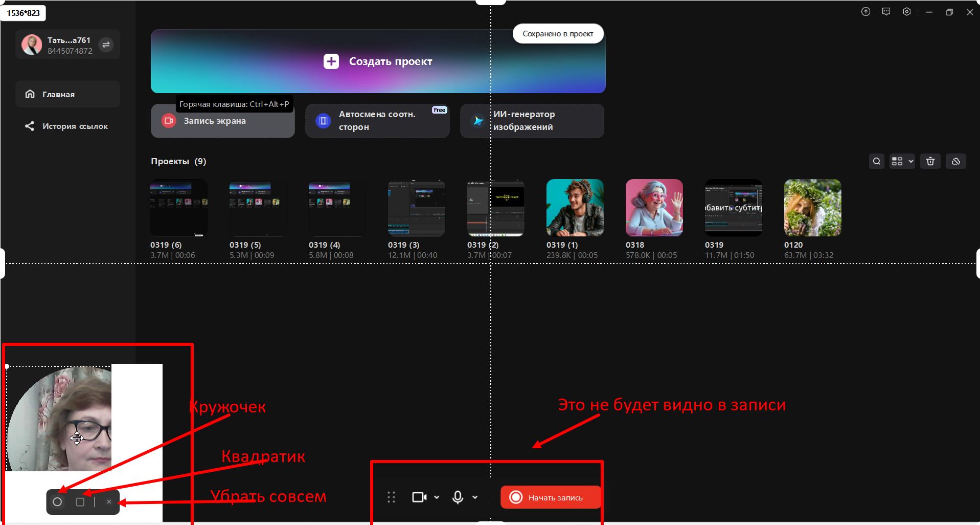
Task: Open project thumbnail 0319 (6)
Action: (x=179, y=208)
